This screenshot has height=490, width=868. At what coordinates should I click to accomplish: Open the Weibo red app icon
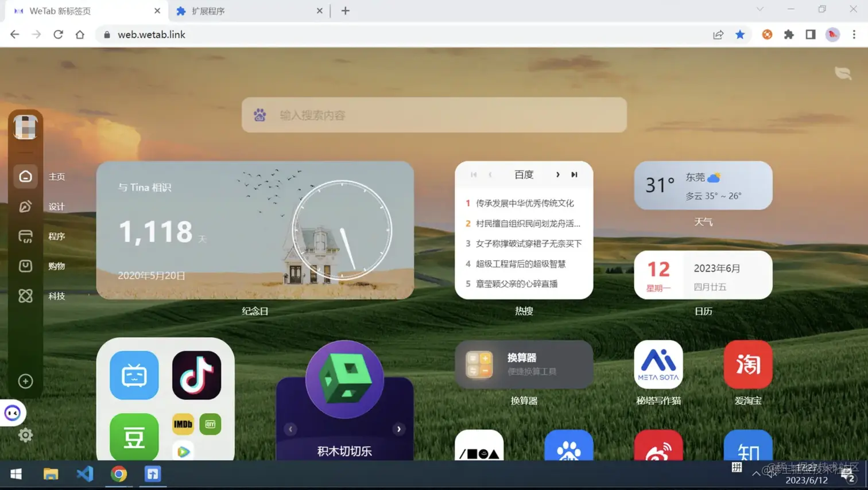(658, 445)
